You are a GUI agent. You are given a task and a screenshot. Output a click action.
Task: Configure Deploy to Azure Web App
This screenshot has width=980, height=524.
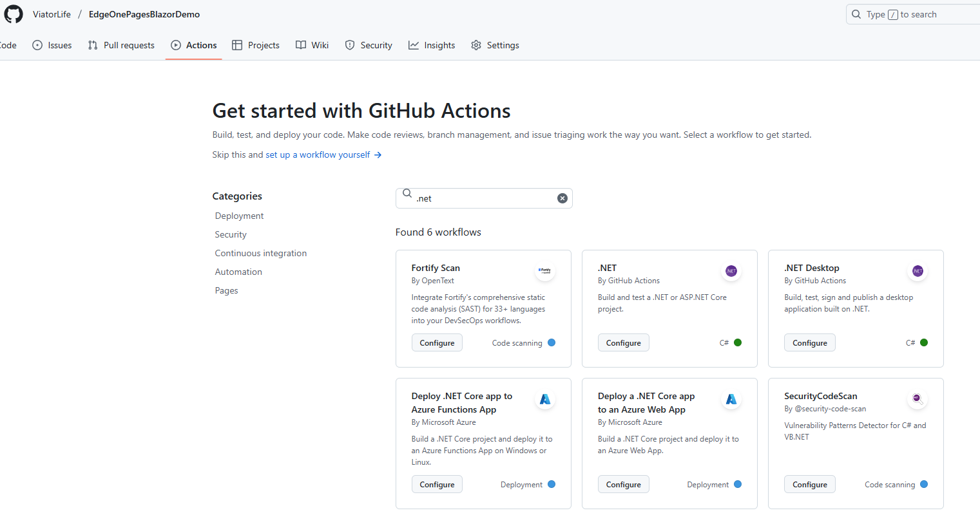point(623,485)
